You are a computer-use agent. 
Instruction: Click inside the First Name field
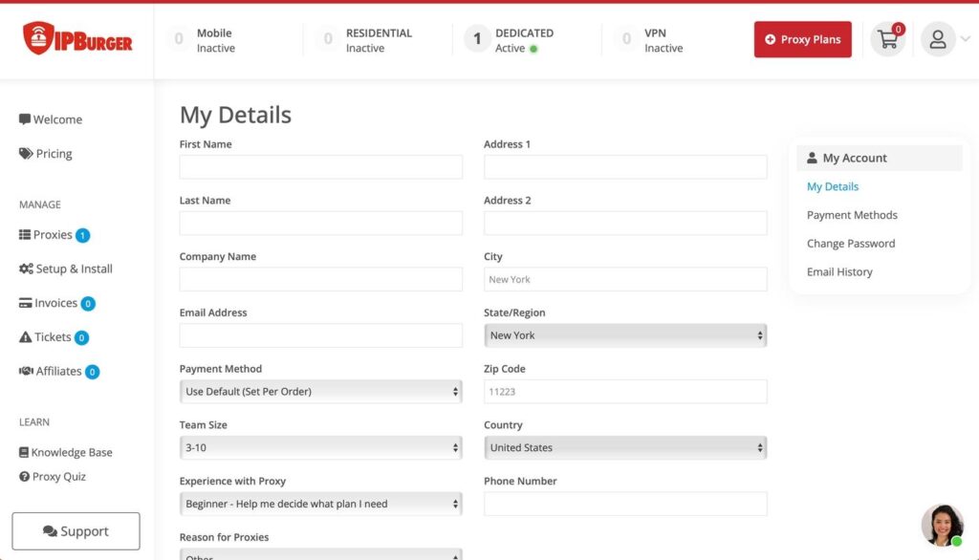coord(320,165)
